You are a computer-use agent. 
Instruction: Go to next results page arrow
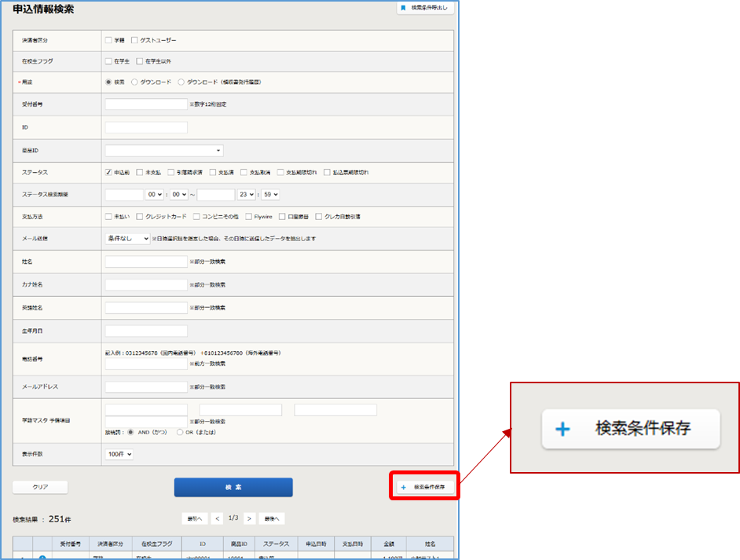pyautogui.click(x=249, y=518)
